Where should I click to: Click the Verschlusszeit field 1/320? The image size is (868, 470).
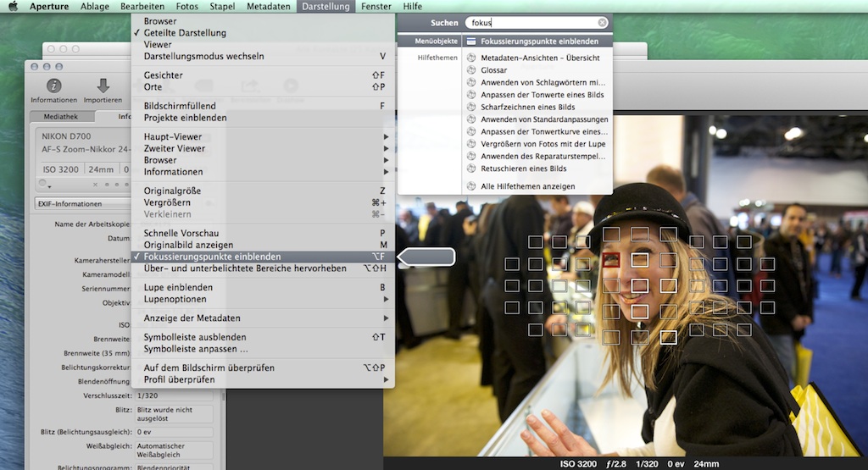point(175,395)
